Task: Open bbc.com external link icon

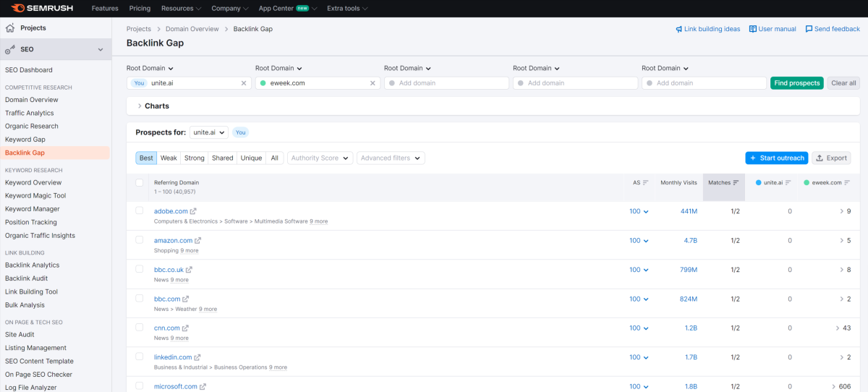Action: pyautogui.click(x=186, y=299)
